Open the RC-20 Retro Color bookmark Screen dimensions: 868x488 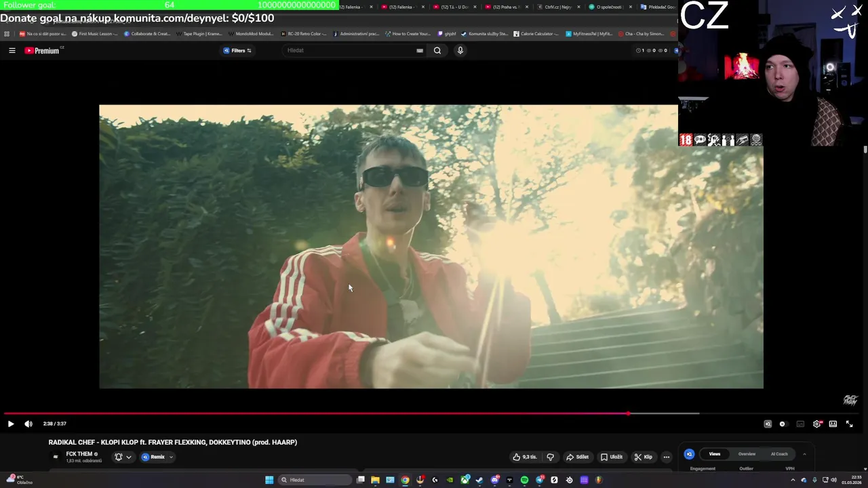[x=303, y=33]
